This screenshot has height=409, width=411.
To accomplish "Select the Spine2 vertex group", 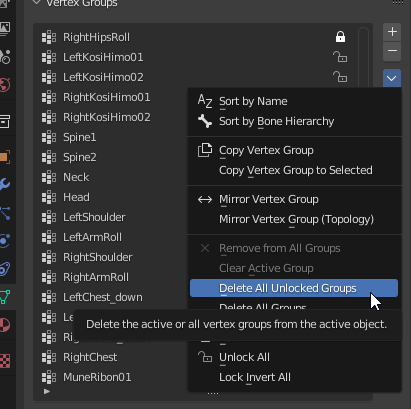I will [80, 157].
